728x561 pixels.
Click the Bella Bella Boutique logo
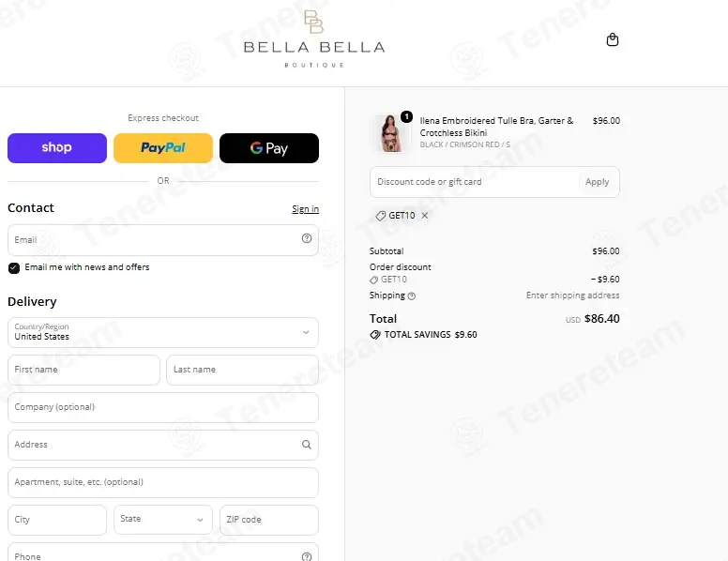click(x=314, y=39)
